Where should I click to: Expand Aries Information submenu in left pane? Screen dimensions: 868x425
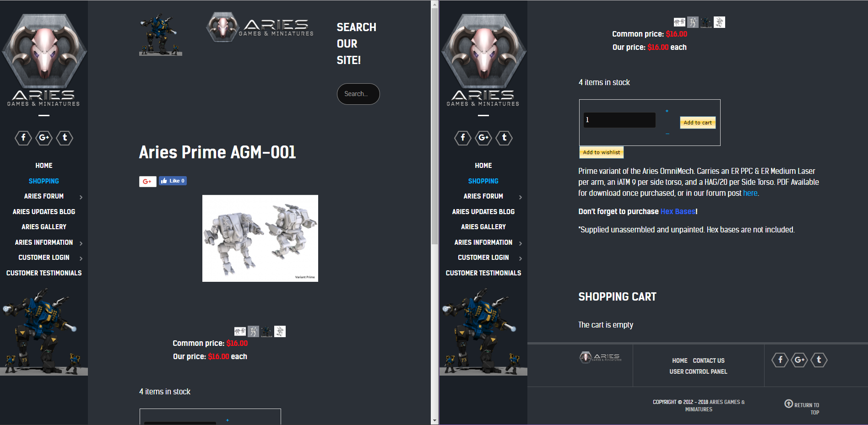coord(81,243)
